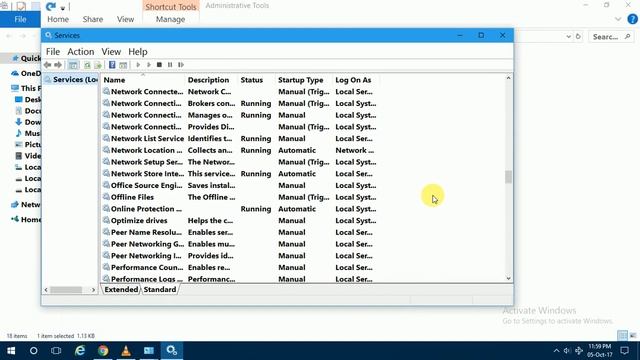Open the Windows Start button
The height and width of the screenshot is (360, 640).
tap(11, 351)
